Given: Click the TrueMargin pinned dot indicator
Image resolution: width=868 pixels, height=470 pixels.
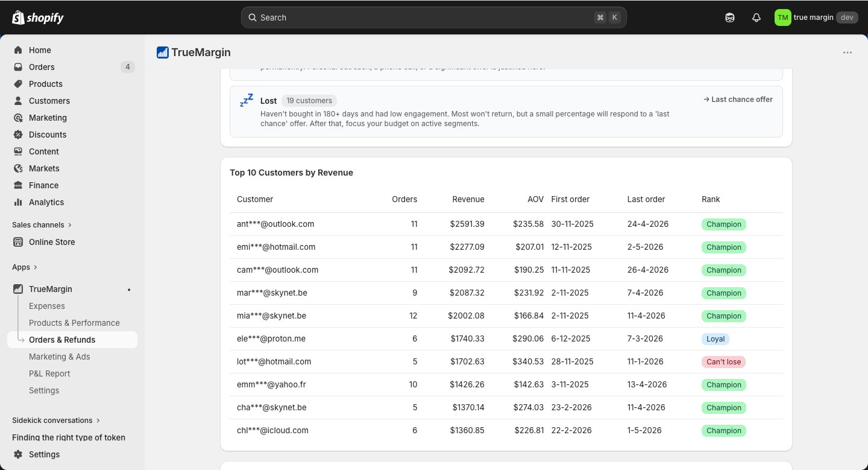Looking at the screenshot, I should coord(129,290).
